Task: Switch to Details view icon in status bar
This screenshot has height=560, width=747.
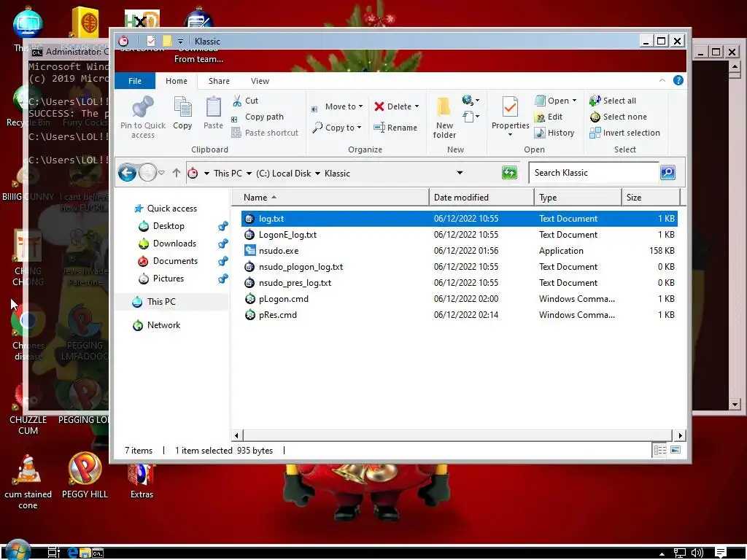Action: [x=659, y=450]
